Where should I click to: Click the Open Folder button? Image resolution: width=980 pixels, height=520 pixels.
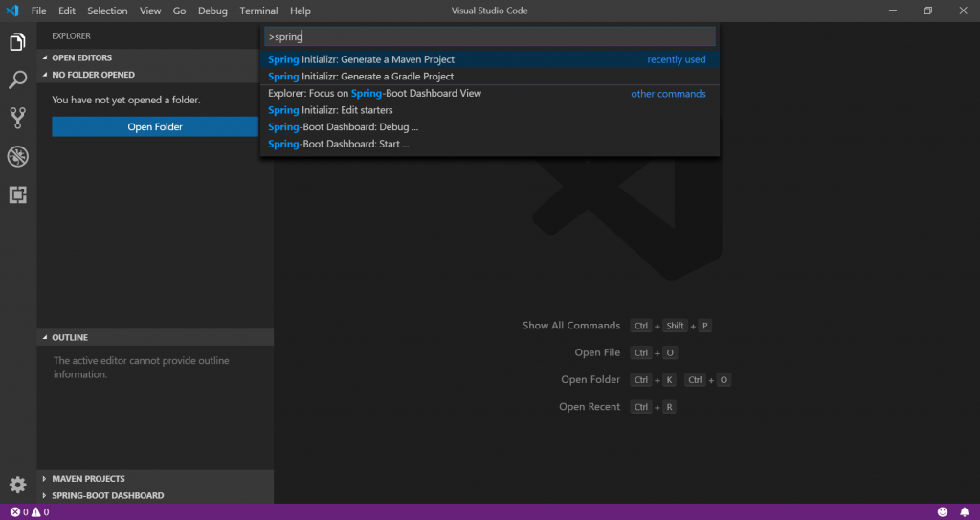tap(155, 127)
